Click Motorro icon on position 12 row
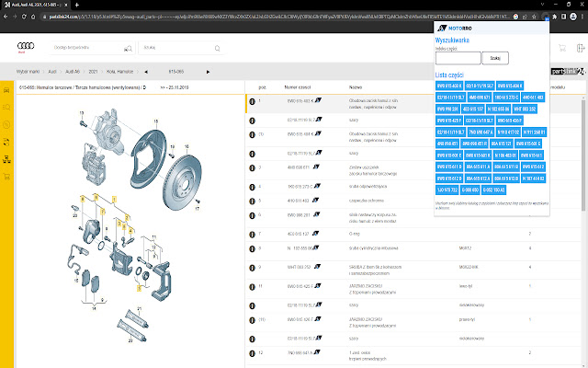The height and width of the screenshot is (368, 588). pos(317,352)
